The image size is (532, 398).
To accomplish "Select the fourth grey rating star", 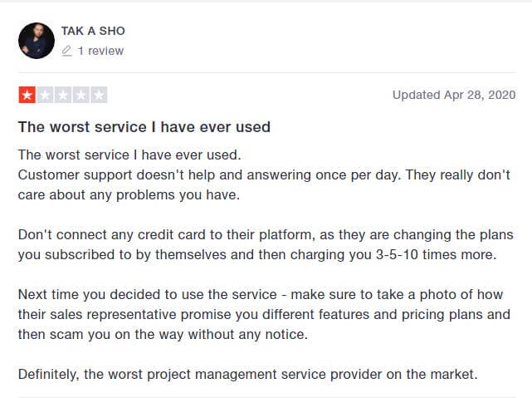I will click(x=81, y=95).
